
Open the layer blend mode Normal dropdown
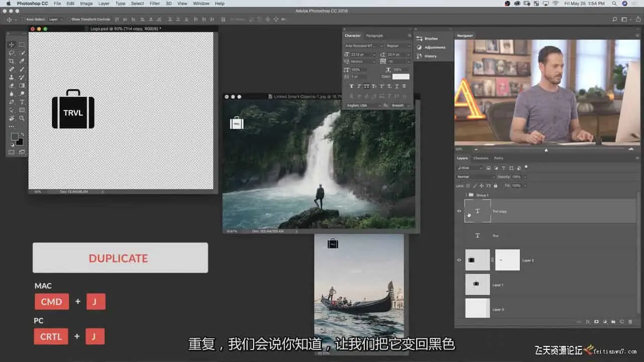[x=476, y=177]
